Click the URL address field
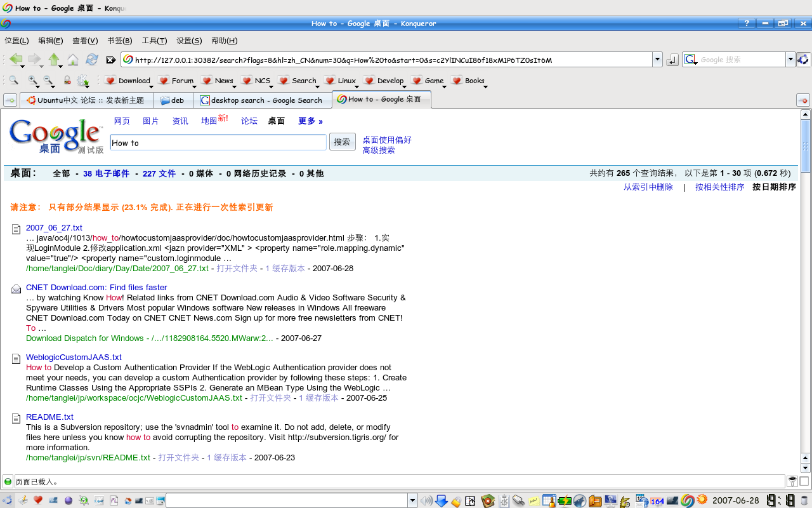This screenshot has height=508, width=812. (386, 60)
